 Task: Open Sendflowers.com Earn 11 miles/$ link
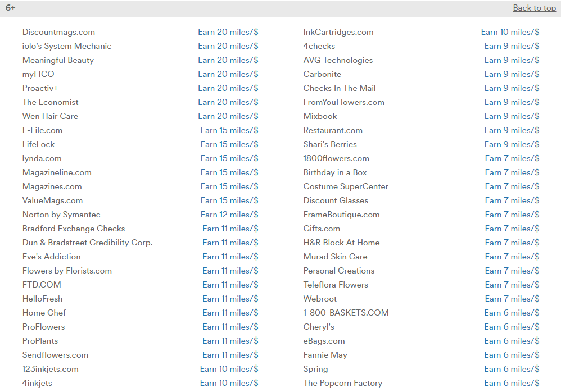point(230,355)
